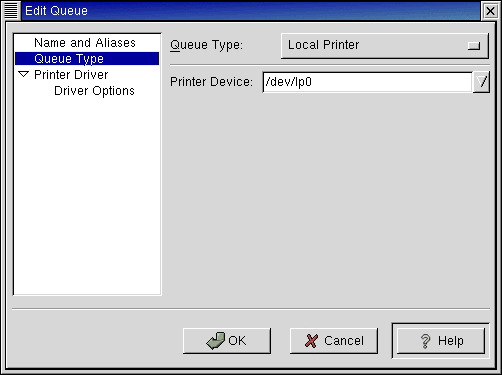This screenshot has width=502, height=375.
Task: Select the Printer Driver entry
Action: [71, 75]
